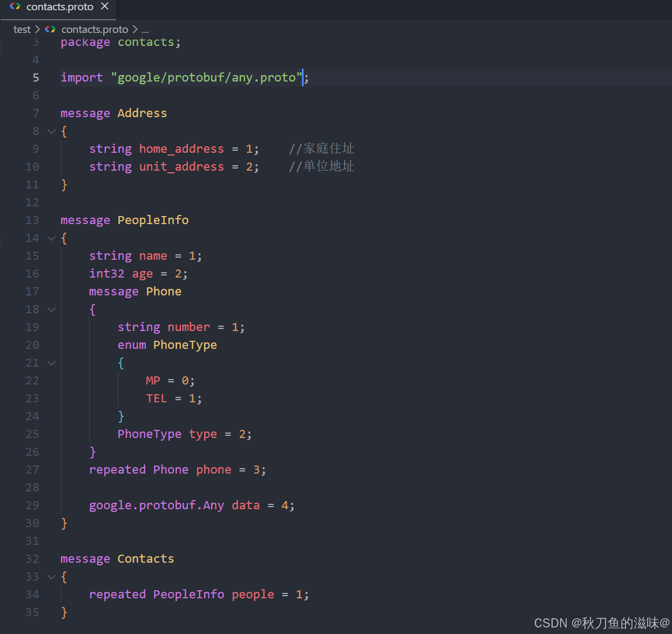672x634 pixels.
Task: Place cursor on "google/protobuf/any.proto" import string
Action: click(x=206, y=78)
